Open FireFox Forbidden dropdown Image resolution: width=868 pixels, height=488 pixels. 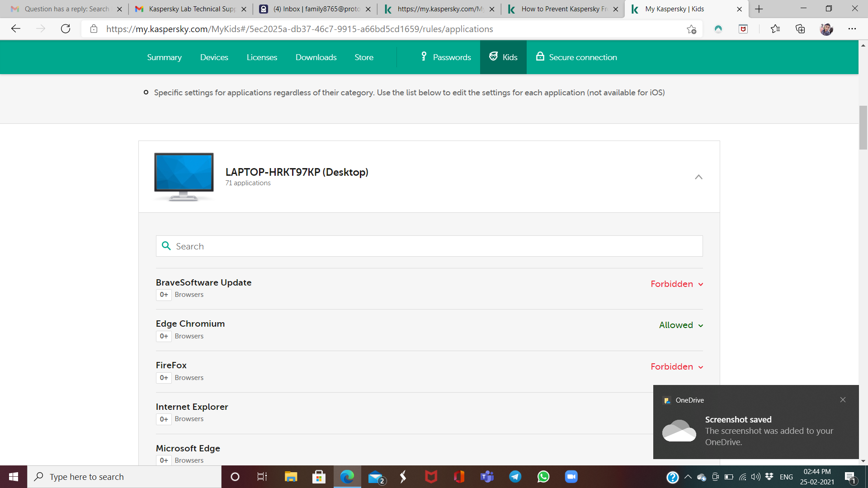(677, 367)
